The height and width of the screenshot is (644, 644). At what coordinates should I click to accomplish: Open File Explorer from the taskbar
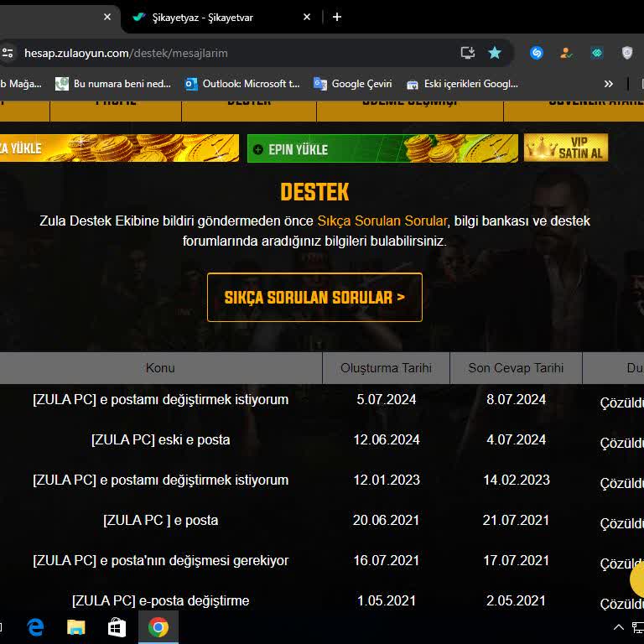pyautogui.click(x=76, y=627)
